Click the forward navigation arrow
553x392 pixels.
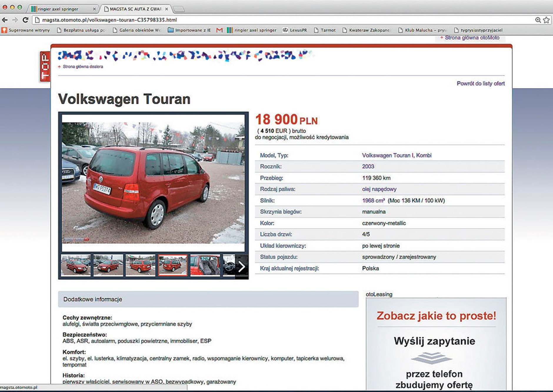pyautogui.click(x=14, y=20)
